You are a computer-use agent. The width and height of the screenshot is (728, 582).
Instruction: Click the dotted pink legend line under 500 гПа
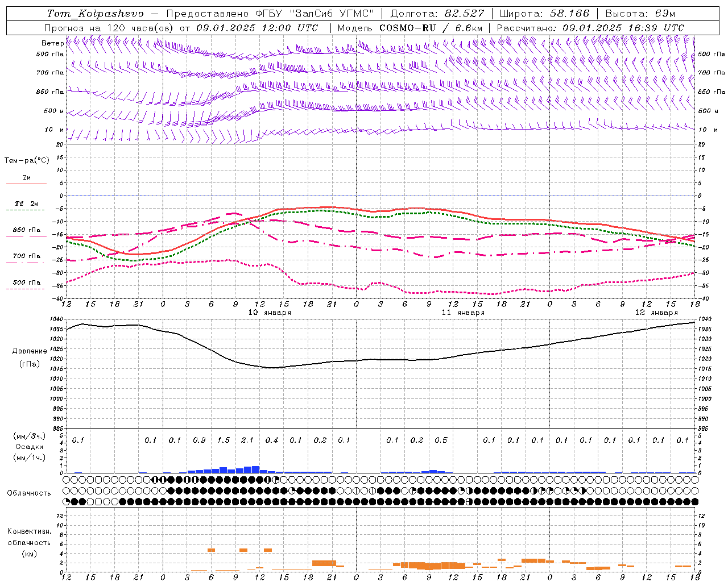(26, 289)
